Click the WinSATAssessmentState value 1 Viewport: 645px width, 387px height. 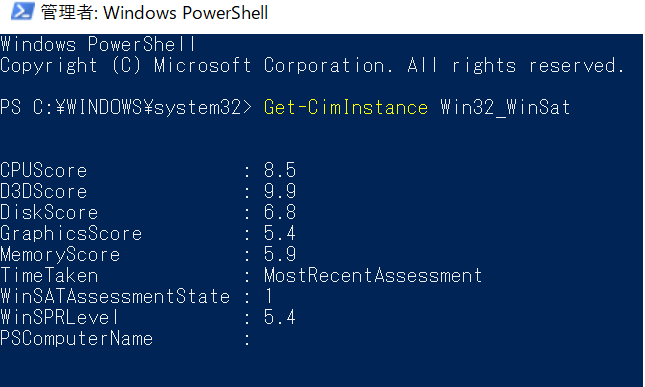coord(269,296)
